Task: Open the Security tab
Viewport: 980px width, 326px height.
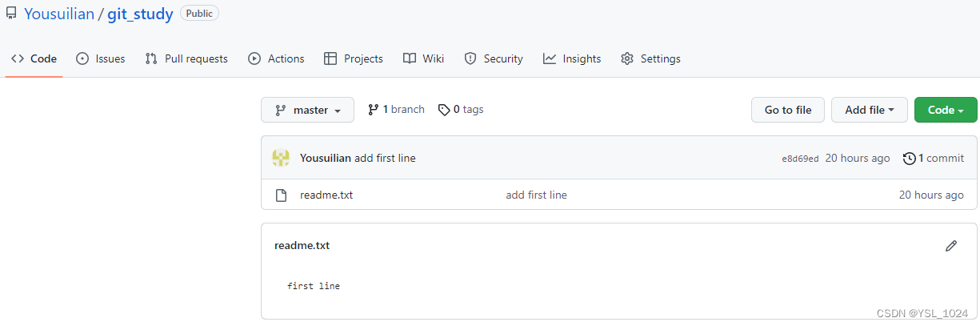Action: coord(494,58)
